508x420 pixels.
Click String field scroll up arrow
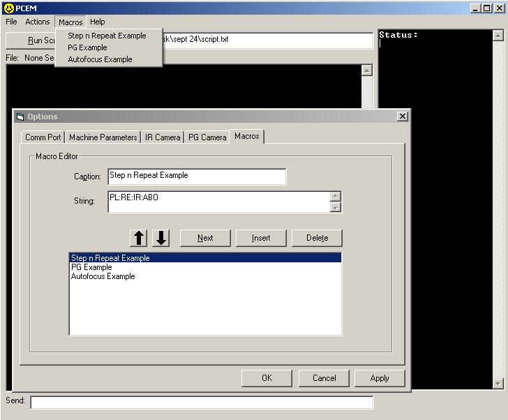pos(336,197)
